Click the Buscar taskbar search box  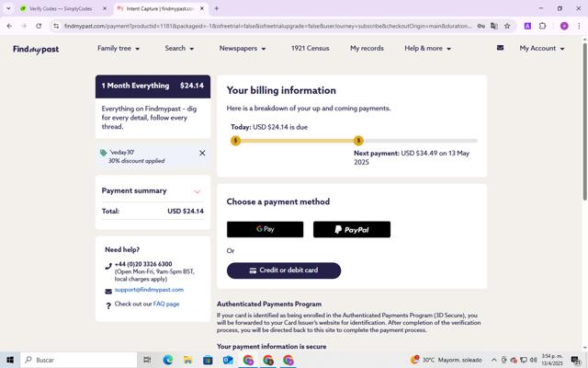(x=78, y=360)
